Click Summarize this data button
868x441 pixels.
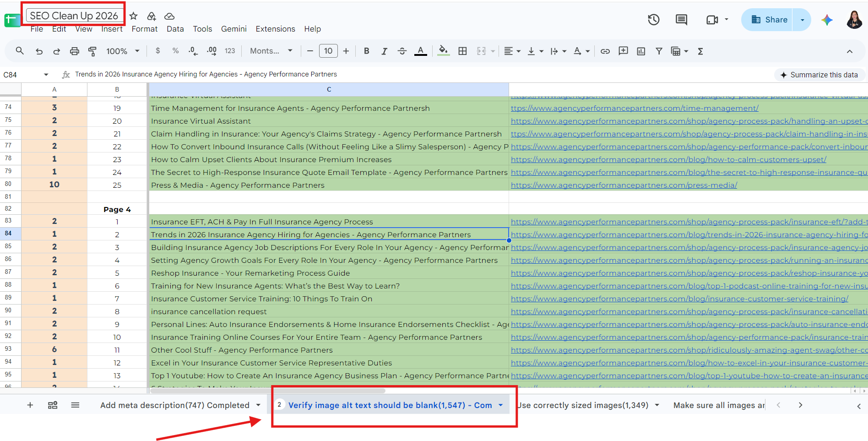(x=819, y=75)
